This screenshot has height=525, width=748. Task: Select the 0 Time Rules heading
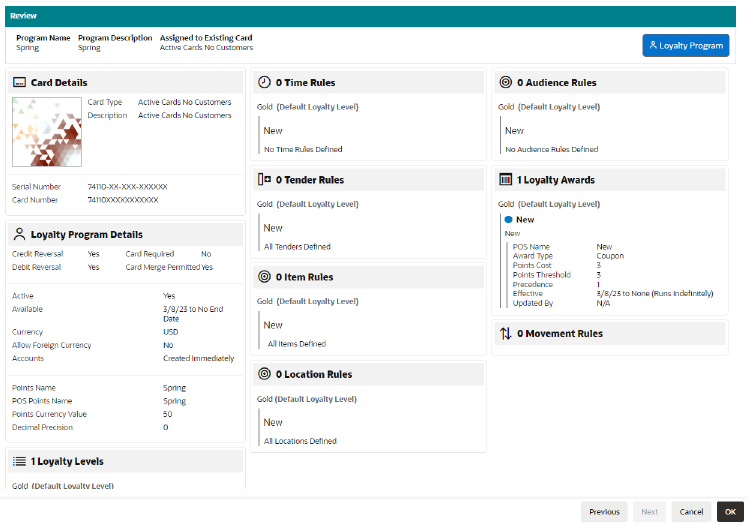pyautogui.click(x=305, y=82)
